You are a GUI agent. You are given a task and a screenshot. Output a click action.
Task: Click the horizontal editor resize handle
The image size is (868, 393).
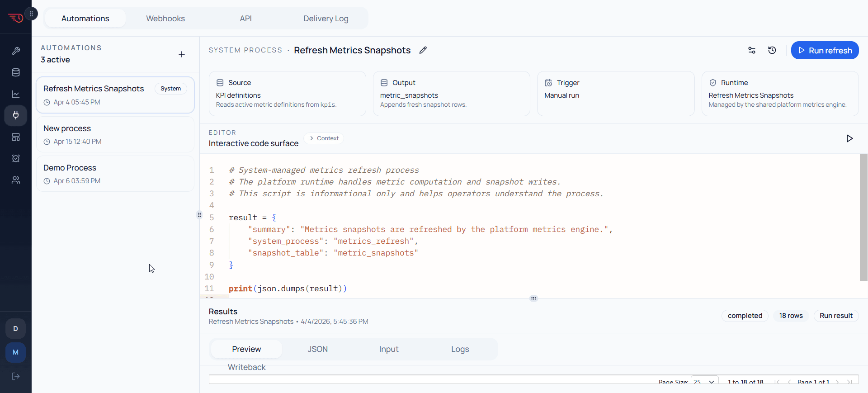[533, 298]
